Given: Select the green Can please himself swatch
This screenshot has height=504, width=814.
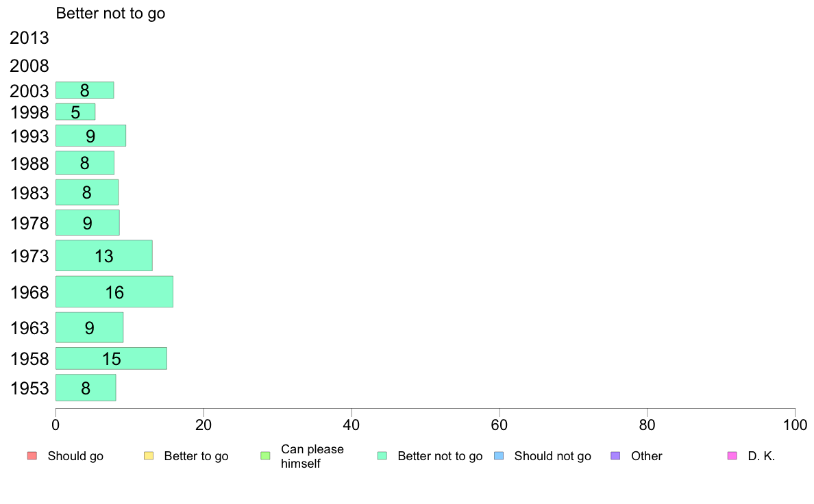Looking at the screenshot, I should (265, 456).
